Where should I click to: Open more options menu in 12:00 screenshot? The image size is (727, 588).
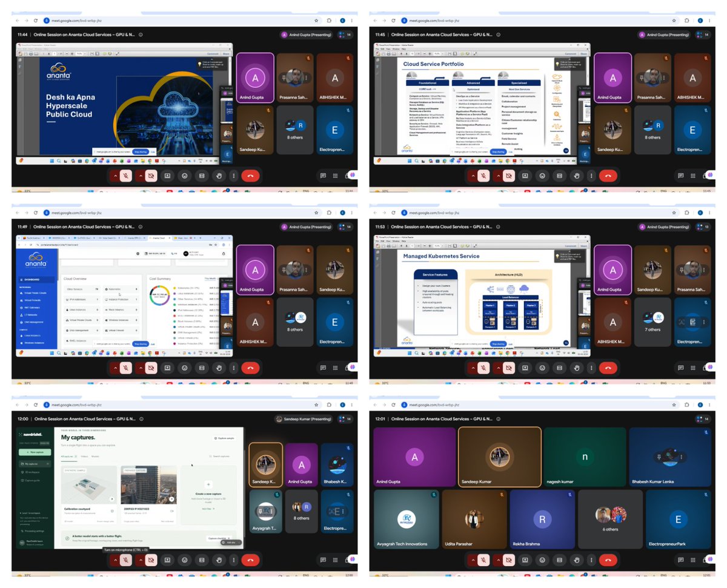(233, 561)
